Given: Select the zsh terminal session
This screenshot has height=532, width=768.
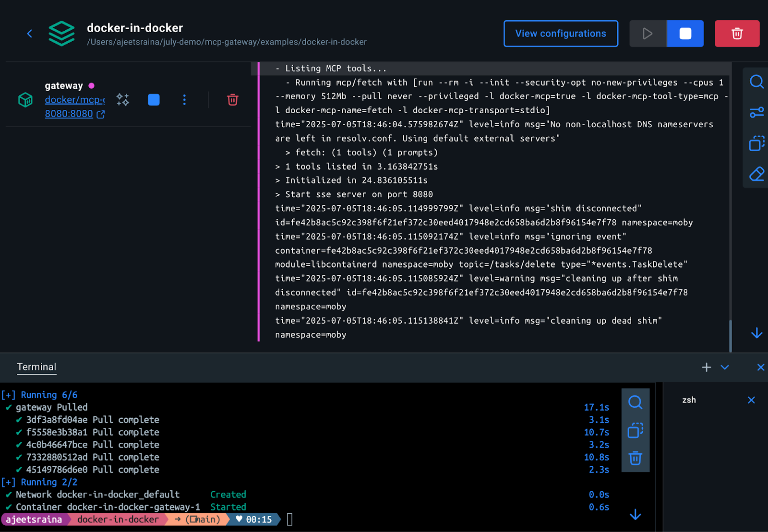Looking at the screenshot, I should pos(689,400).
